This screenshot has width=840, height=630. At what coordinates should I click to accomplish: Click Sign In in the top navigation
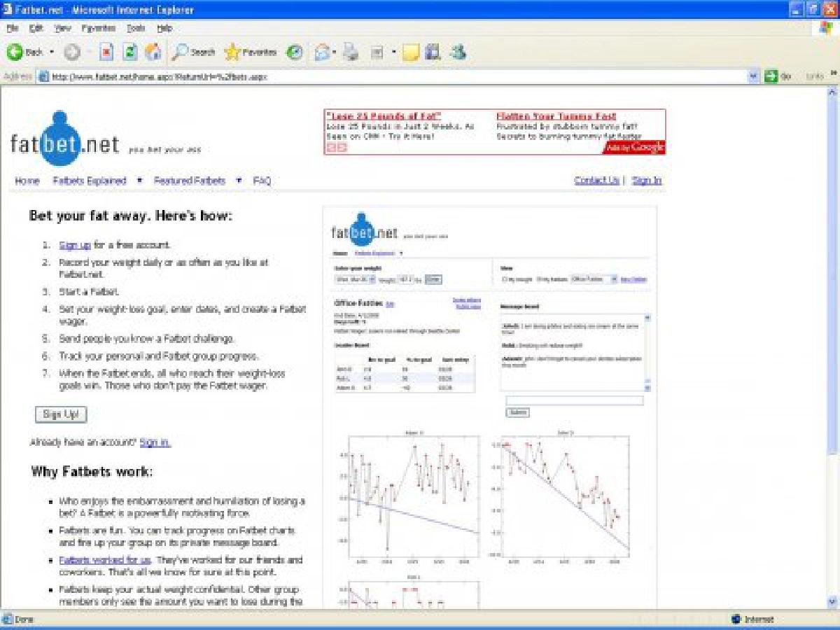[x=647, y=181]
